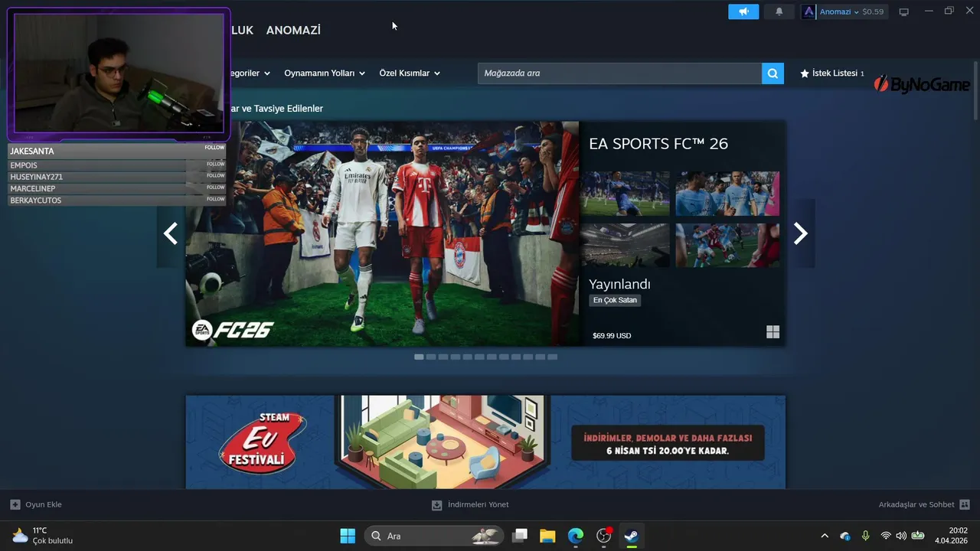This screenshot has width=980, height=551.
Task: Click the Steam Ev Festivali banner
Action: point(485,442)
